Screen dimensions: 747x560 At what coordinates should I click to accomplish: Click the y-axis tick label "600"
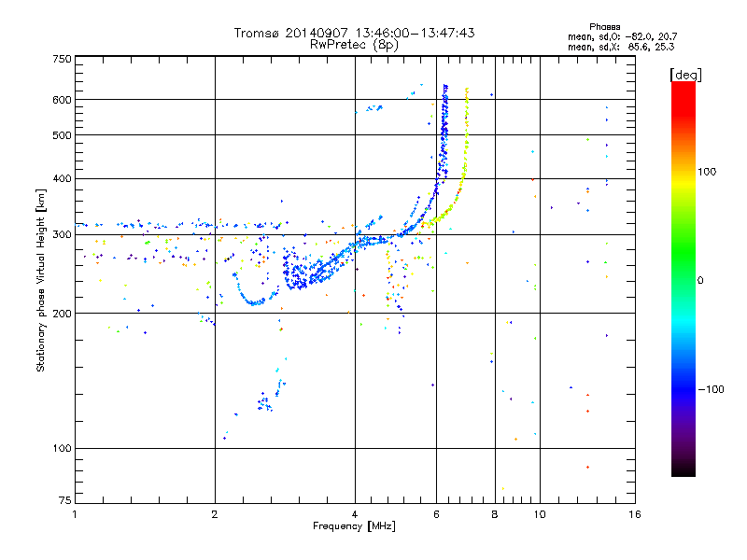(62, 100)
